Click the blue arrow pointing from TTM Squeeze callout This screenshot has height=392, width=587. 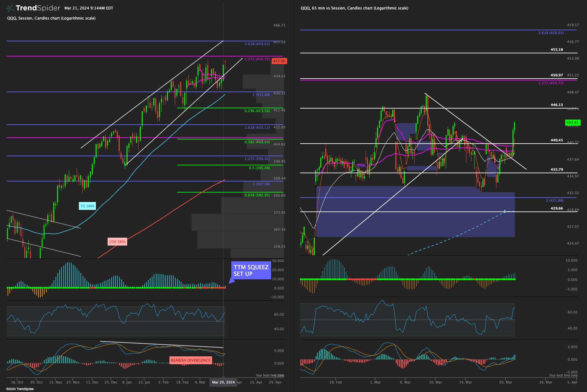[x=232, y=281]
